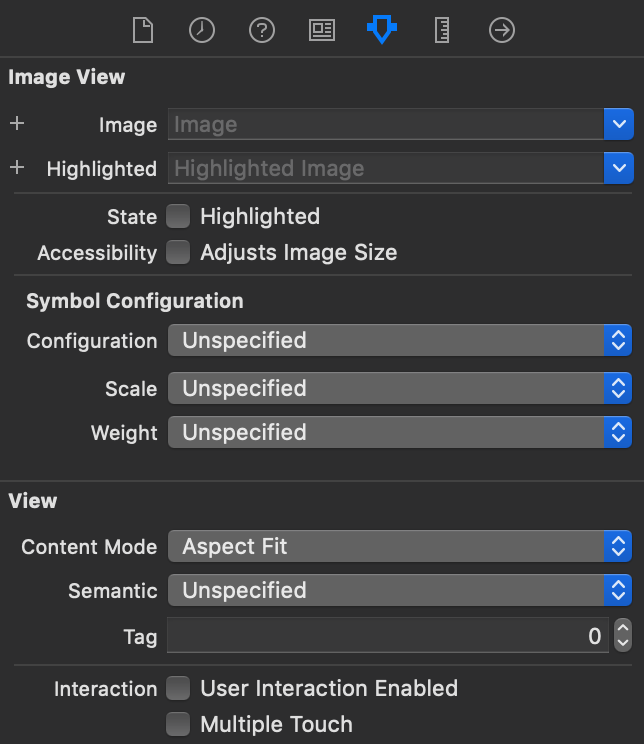
Task: Open the Size inspector ruler icon
Action: (442, 30)
